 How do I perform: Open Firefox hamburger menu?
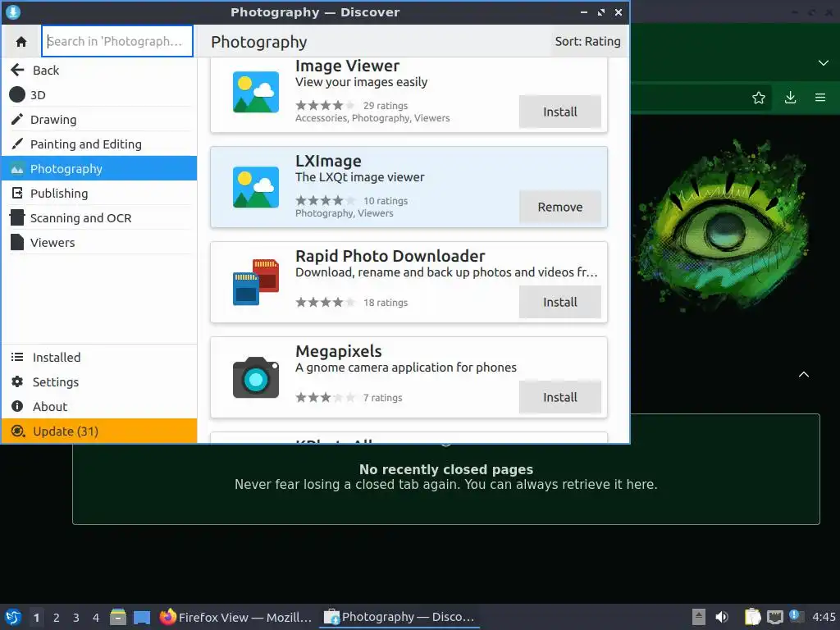click(819, 98)
